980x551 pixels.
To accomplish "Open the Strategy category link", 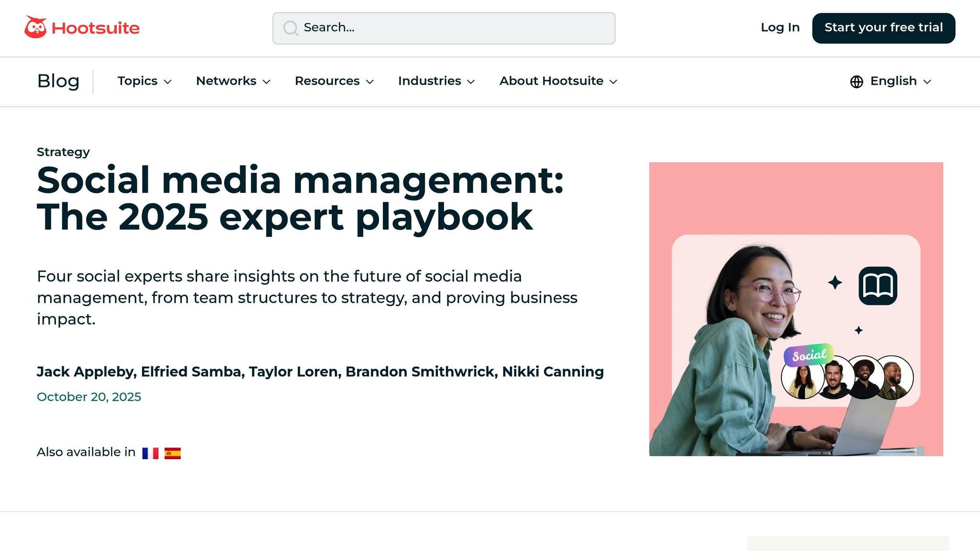I will point(63,152).
